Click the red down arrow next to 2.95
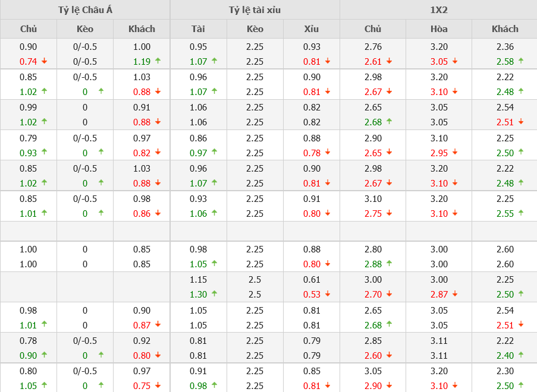Viewport: 537px width, 392px height. coord(454,153)
